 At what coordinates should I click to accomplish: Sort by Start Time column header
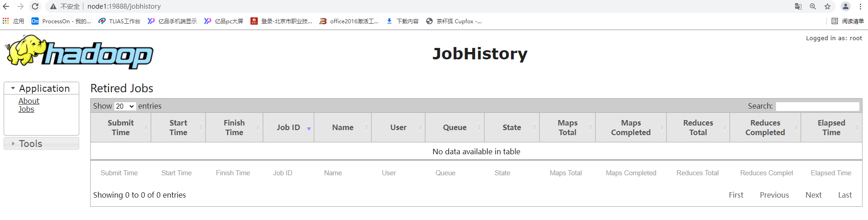179,127
